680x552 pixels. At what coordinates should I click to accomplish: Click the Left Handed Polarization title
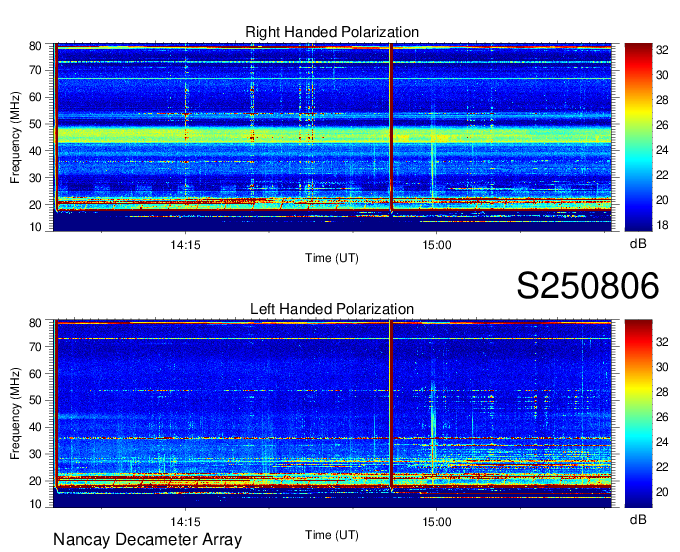point(332,309)
